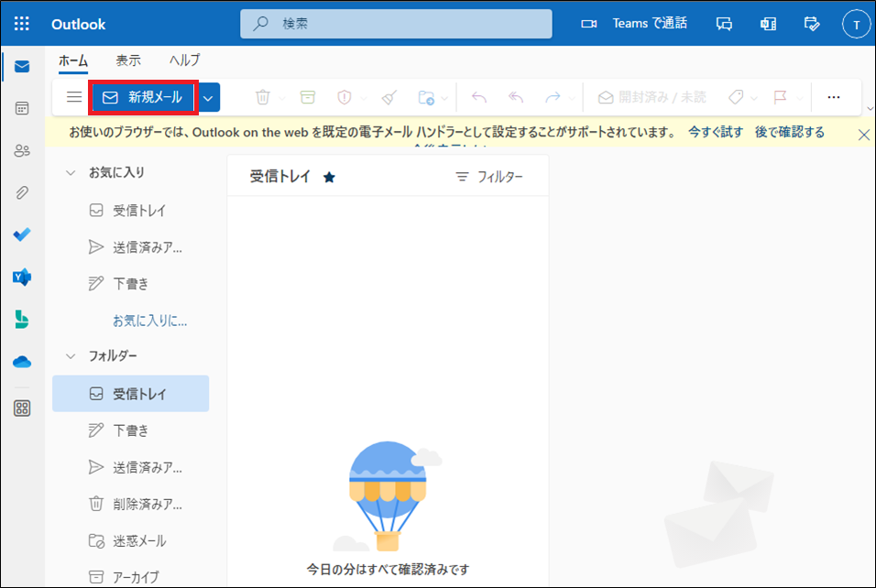Open the Bookings app
This screenshot has height=588, width=876.
click(22, 320)
